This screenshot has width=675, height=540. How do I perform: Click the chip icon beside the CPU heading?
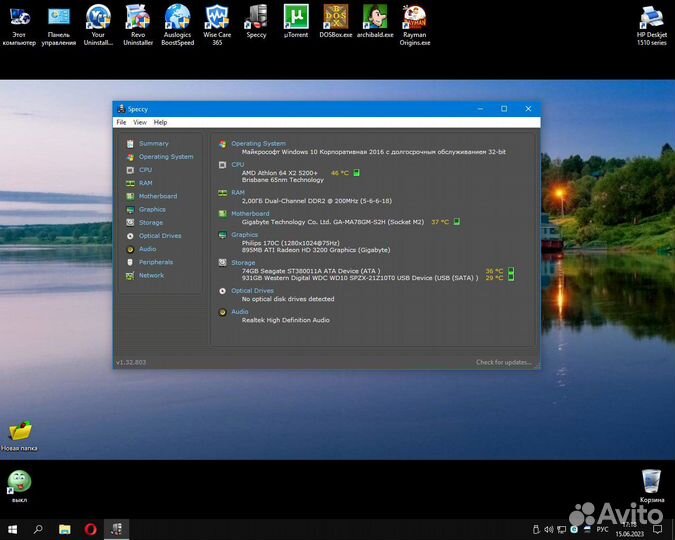(223, 165)
